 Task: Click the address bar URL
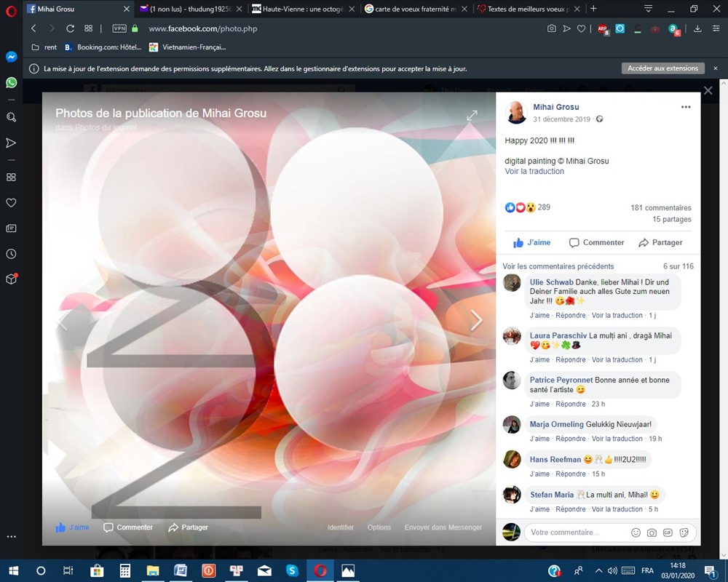(x=203, y=29)
